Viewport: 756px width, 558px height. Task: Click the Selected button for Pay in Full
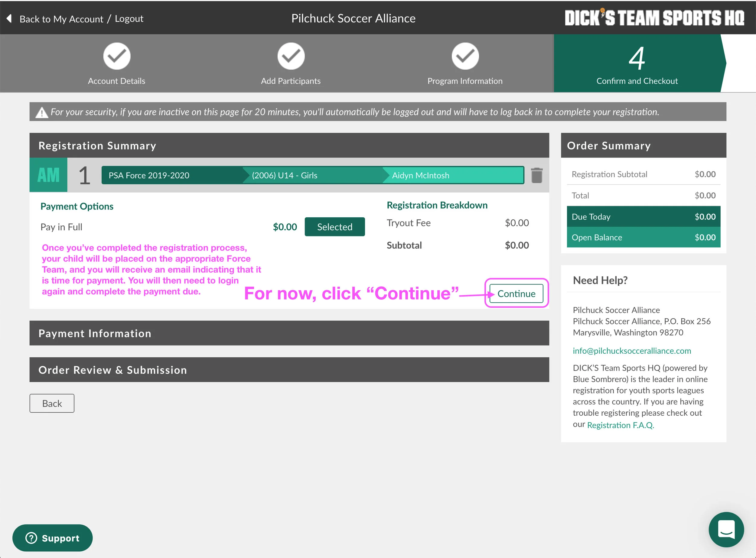pyautogui.click(x=334, y=227)
